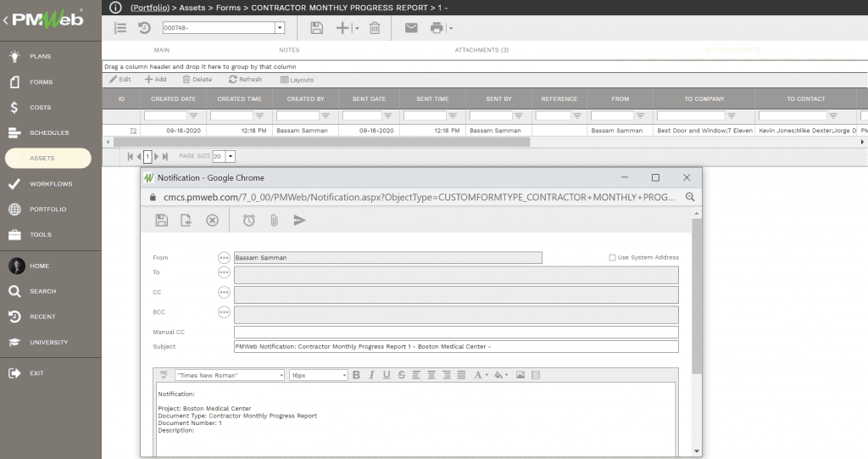Open the page size dropdown
The height and width of the screenshot is (459, 868).
231,156
